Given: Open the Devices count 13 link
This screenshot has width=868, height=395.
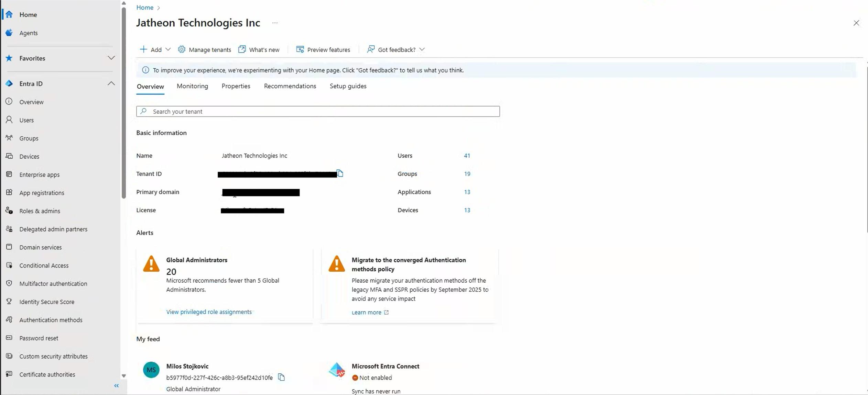Looking at the screenshot, I should point(467,210).
